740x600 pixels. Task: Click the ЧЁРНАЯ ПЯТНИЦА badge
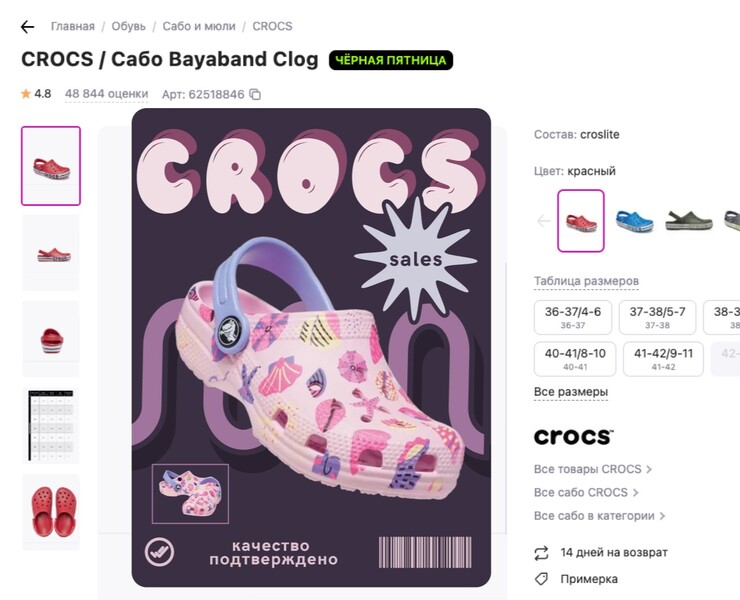click(391, 60)
